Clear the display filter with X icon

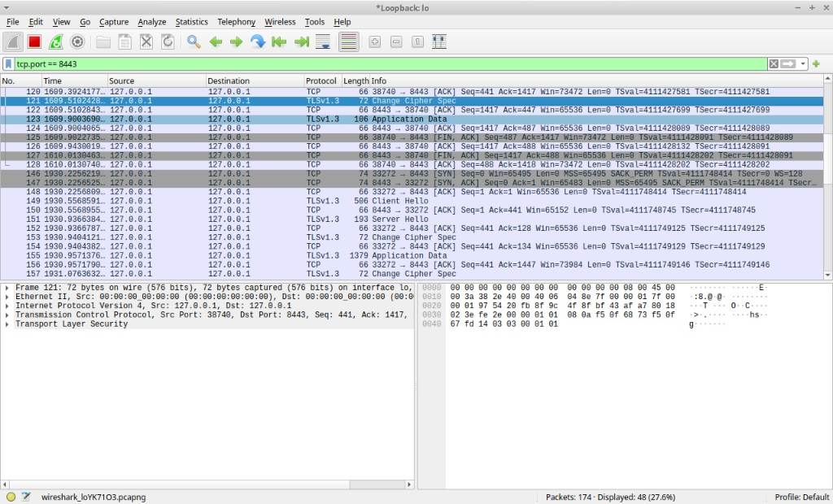tap(774, 63)
